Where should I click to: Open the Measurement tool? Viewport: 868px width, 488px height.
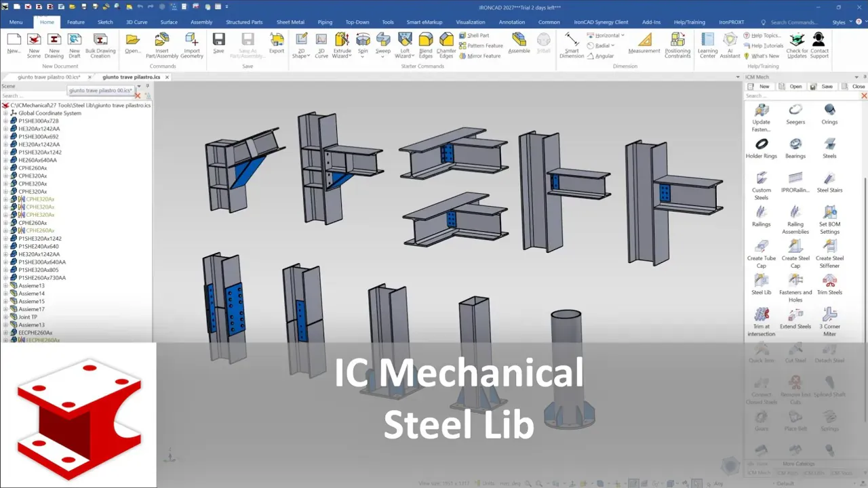point(644,43)
